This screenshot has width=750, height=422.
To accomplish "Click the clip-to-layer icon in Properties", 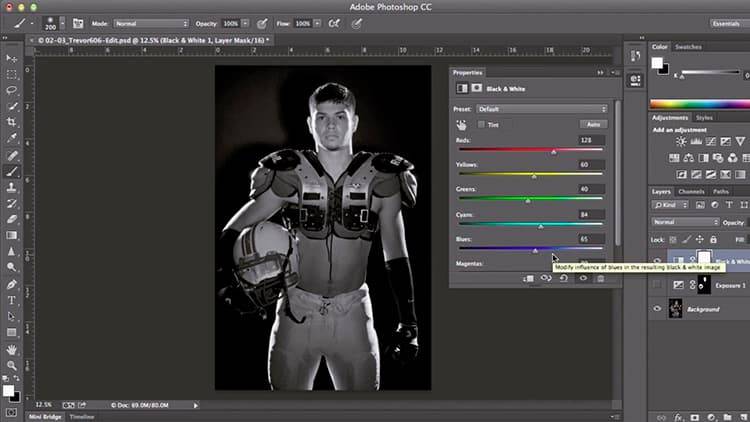I will tap(527, 278).
